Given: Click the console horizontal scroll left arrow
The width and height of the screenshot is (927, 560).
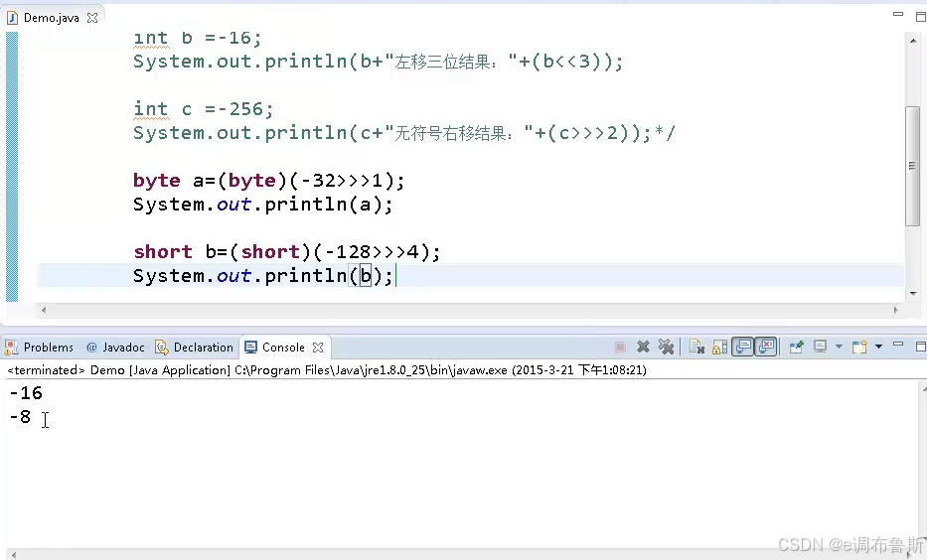Looking at the screenshot, I should [14, 555].
